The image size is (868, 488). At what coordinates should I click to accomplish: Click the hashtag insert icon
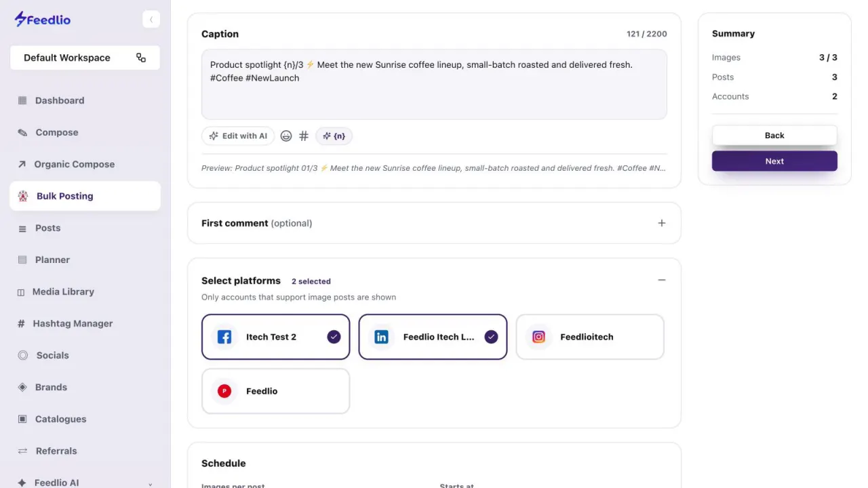(x=304, y=136)
